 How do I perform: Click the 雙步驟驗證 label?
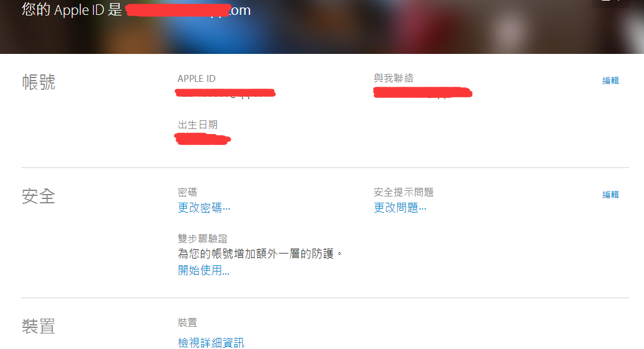(x=202, y=239)
